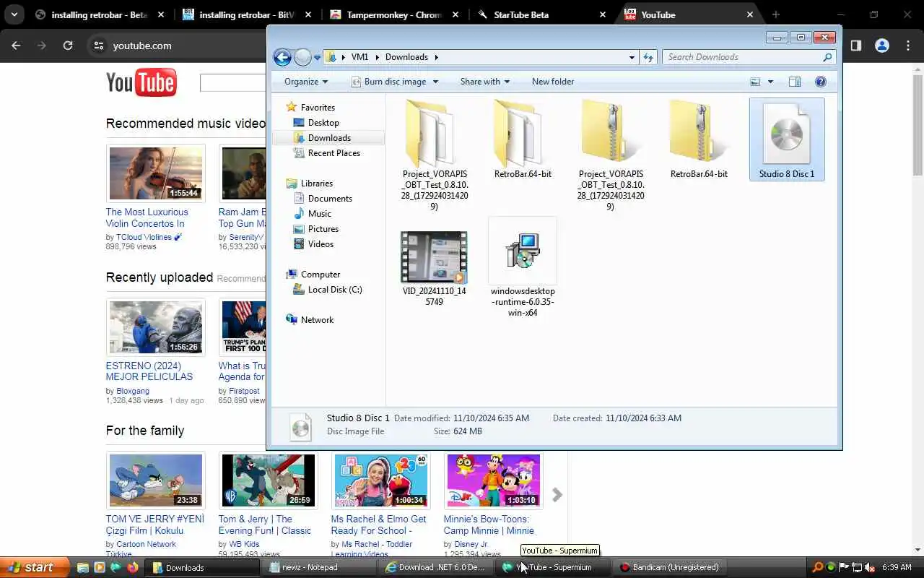Click the Explorer forward navigation arrow

tap(303, 57)
